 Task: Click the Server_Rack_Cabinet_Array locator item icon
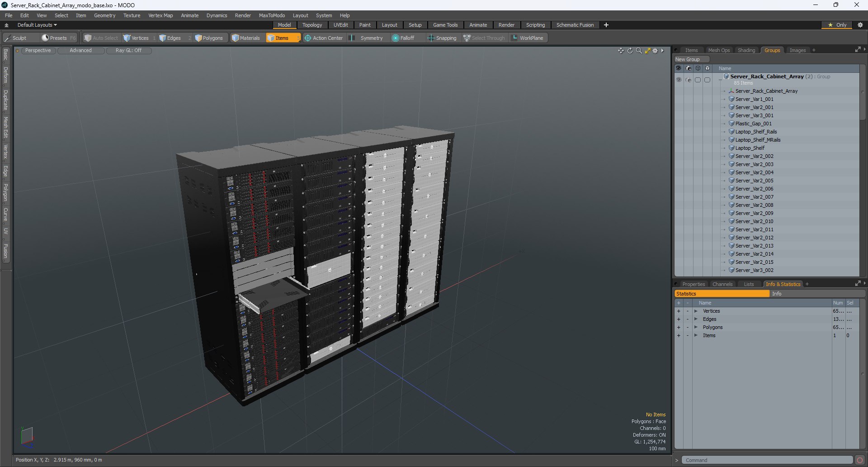pyautogui.click(x=731, y=91)
